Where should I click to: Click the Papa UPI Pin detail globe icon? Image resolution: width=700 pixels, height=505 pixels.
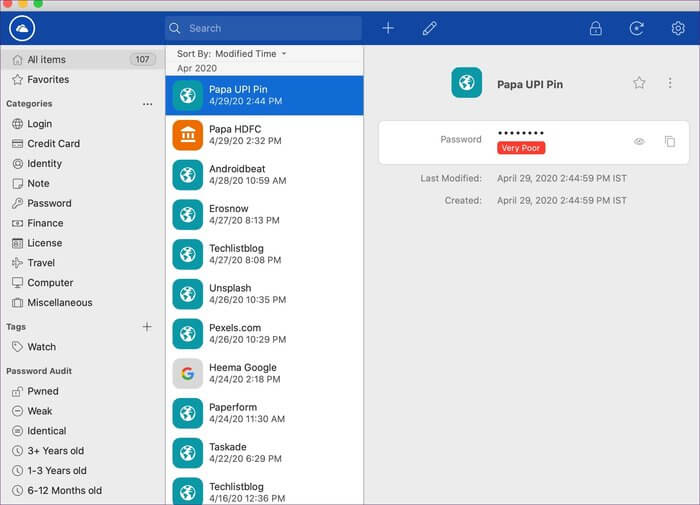[467, 83]
